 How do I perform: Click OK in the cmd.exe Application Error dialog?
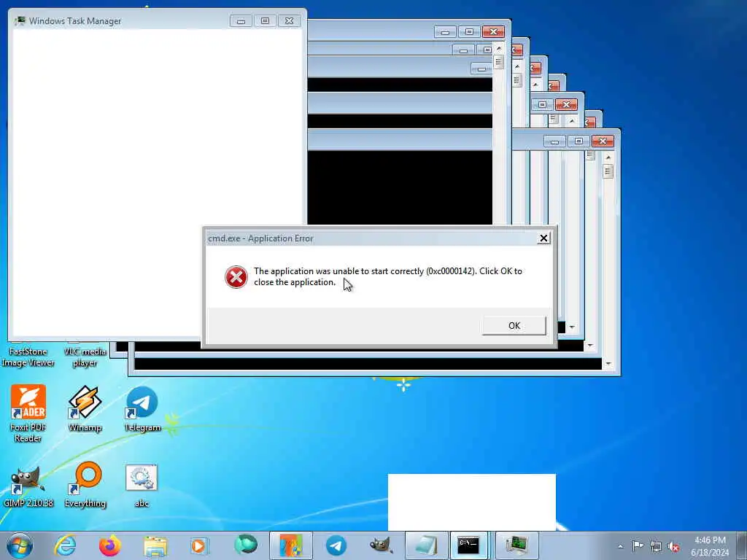(514, 326)
